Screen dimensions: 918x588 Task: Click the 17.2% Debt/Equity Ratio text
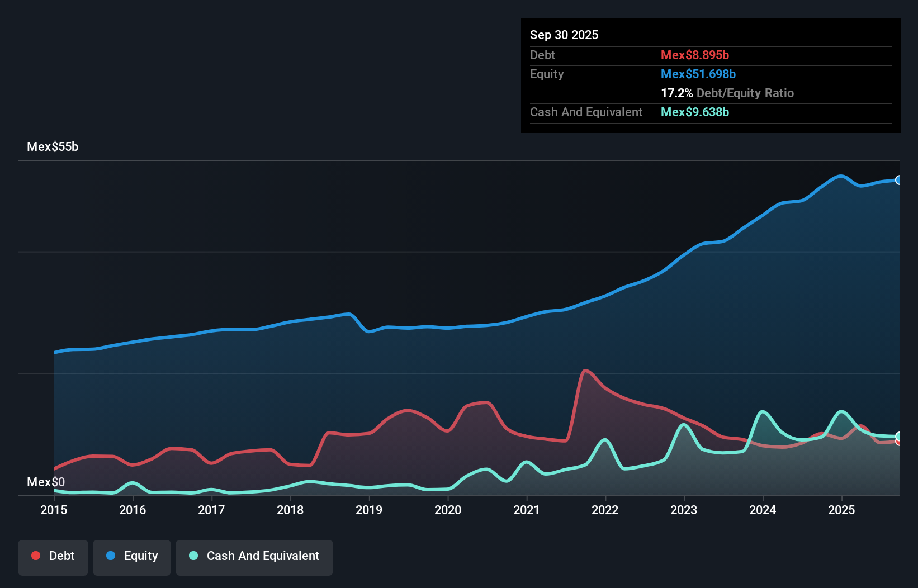tap(727, 93)
